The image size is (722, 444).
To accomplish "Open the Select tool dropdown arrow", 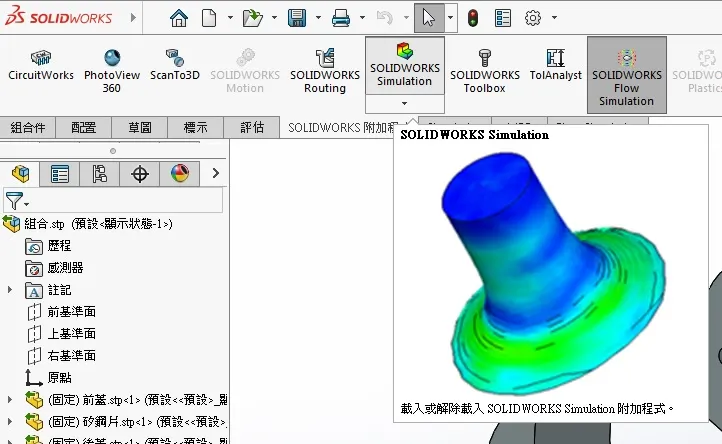I will (x=450, y=18).
